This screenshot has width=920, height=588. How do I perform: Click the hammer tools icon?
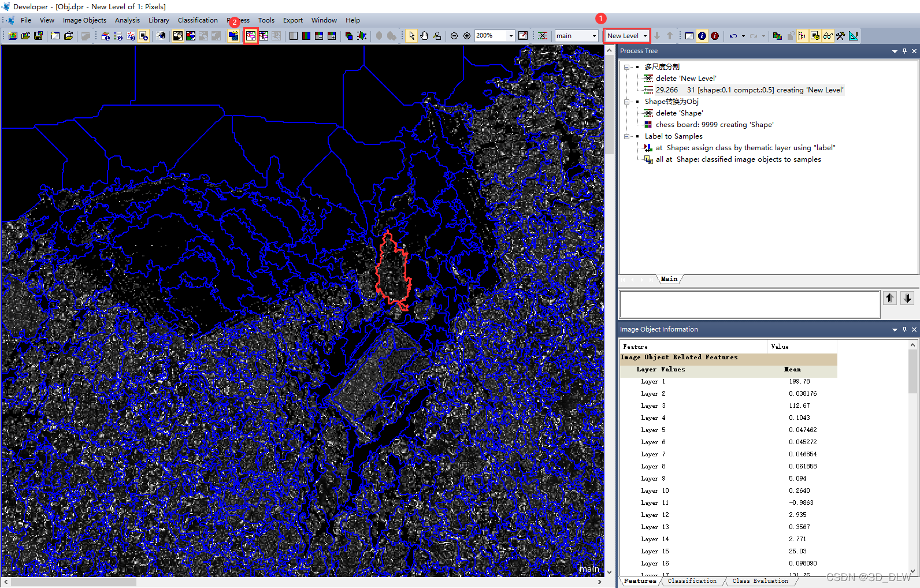click(x=841, y=36)
